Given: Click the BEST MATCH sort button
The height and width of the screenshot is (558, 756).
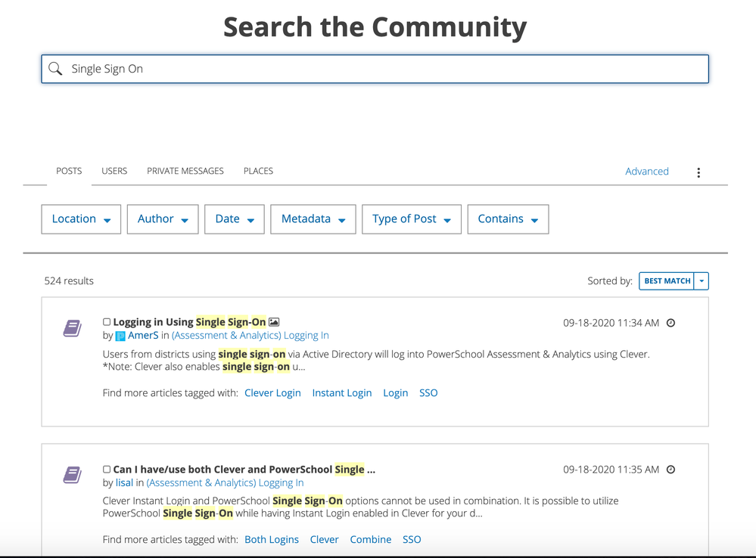Looking at the screenshot, I should point(667,281).
